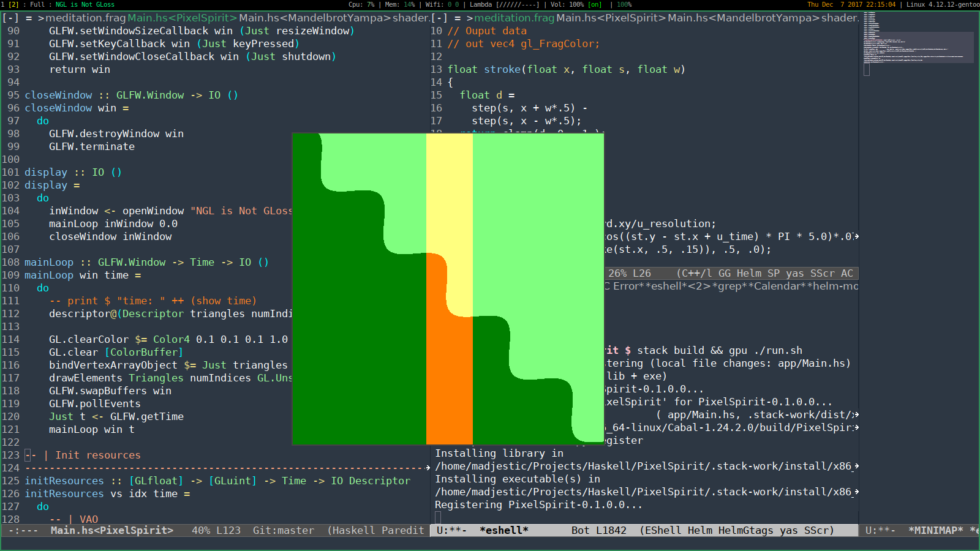Collapse the fold marker on line 123
Screen dimensions: 980x551
pos(28,455)
